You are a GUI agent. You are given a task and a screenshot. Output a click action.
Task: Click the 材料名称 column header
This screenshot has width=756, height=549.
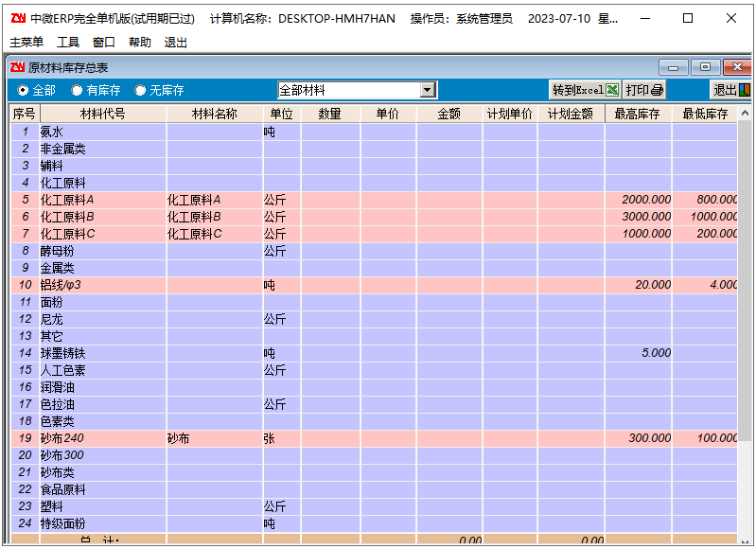215,114
